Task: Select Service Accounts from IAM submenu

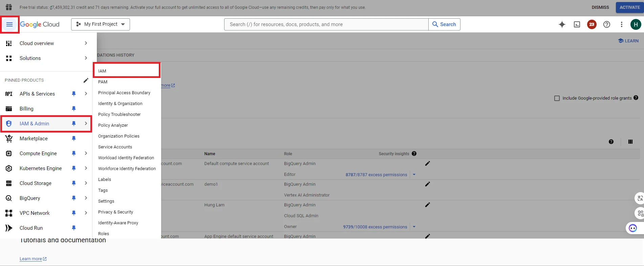Action: point(115,147)
